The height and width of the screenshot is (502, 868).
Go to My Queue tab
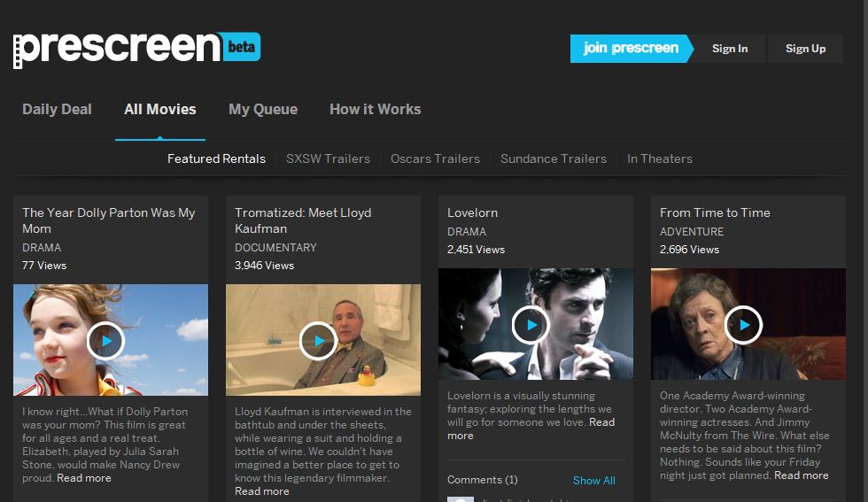point(263,109)
